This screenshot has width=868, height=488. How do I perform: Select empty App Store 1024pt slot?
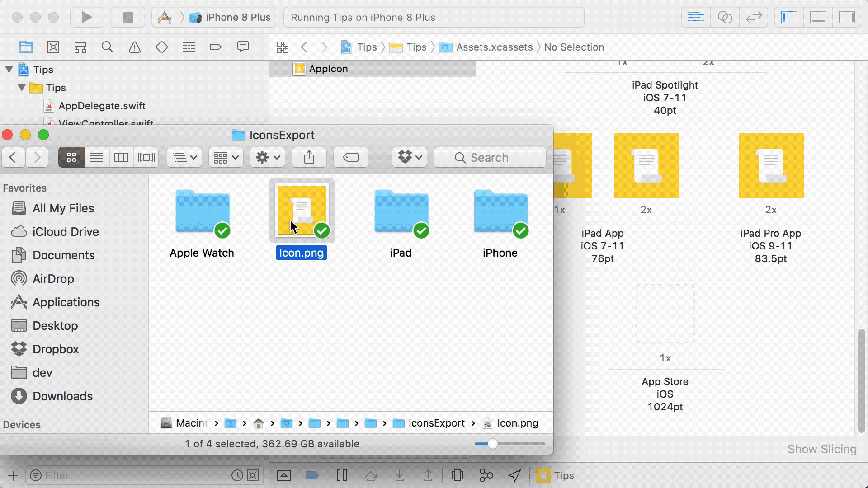[665, 314]
